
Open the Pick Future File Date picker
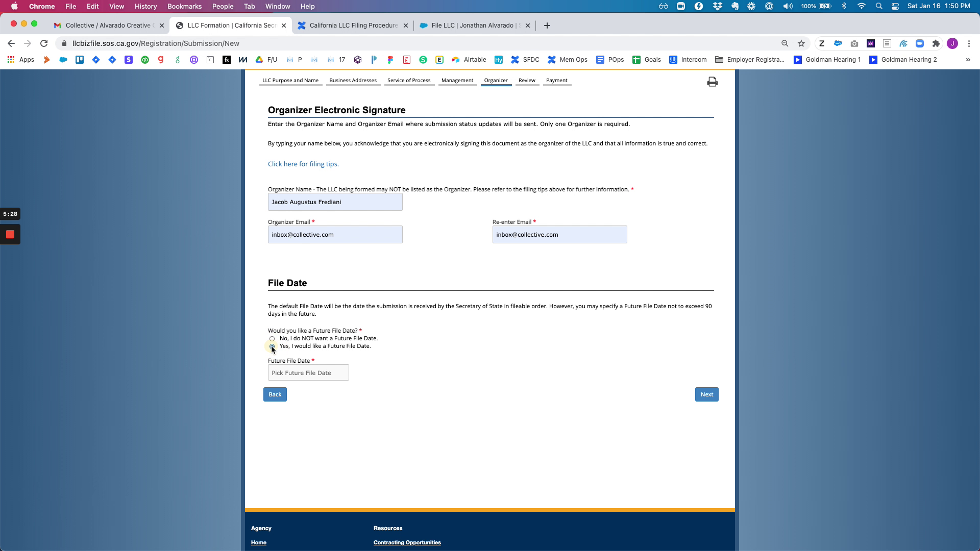(308, 373)
